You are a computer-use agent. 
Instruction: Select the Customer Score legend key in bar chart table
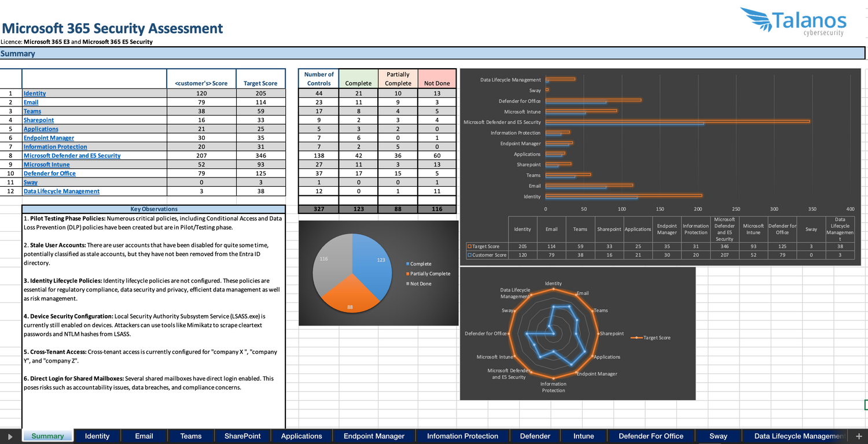pyautogui.click(x=469, y=254)
